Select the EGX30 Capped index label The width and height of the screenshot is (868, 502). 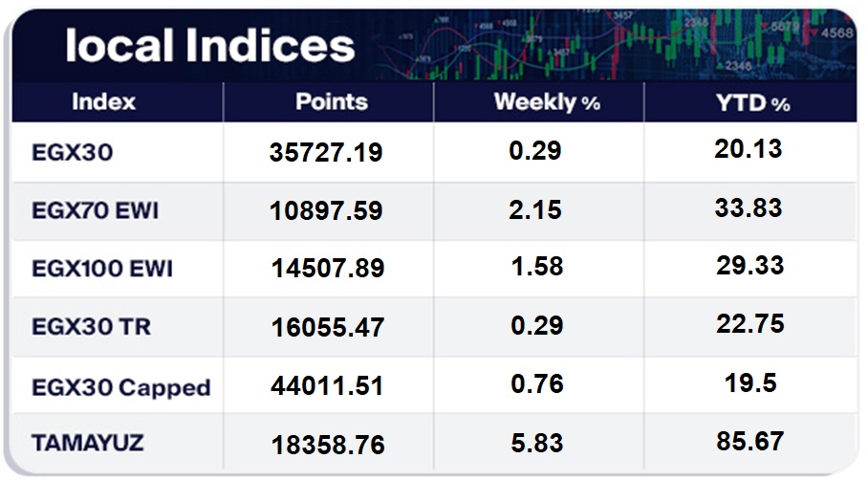click(x=120, y=387)
